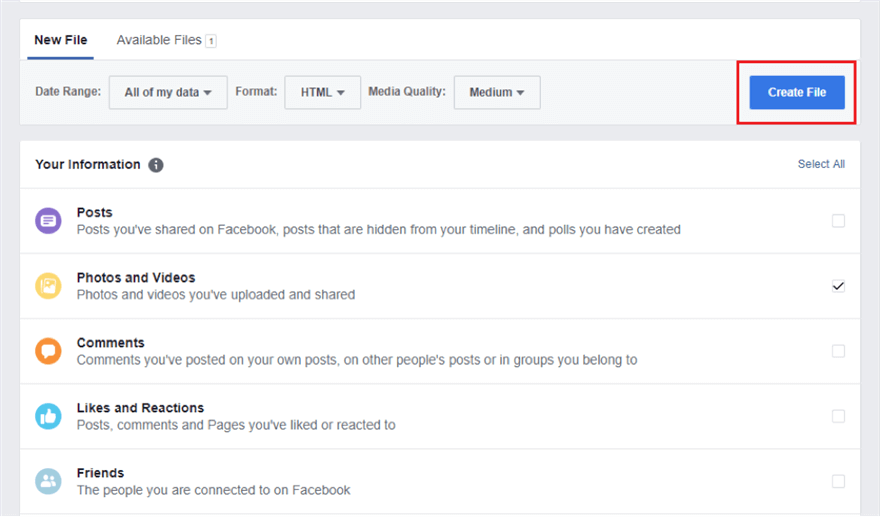The height and width of the screenshot is (517, 880).
Task: Click the Posts row title text
Action: coord(95,213)
